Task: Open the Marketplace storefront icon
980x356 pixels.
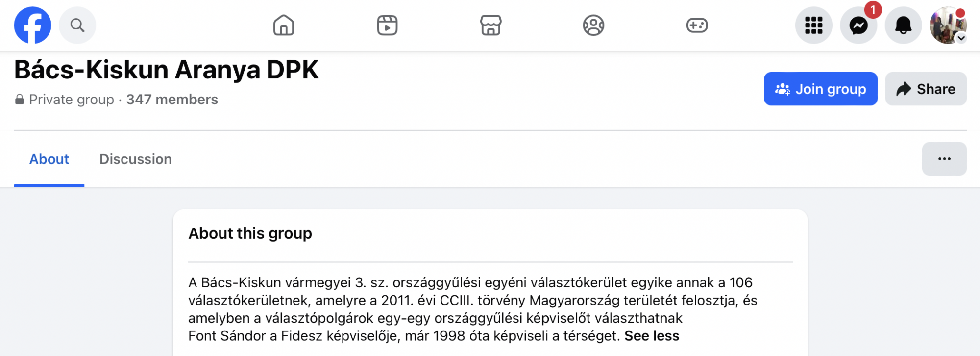Action: 490,25
